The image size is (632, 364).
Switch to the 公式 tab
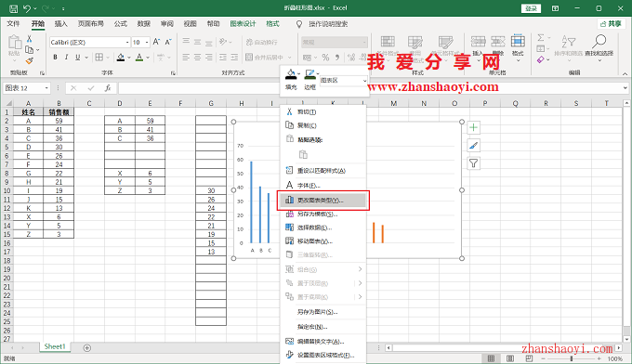click(121, 24)
